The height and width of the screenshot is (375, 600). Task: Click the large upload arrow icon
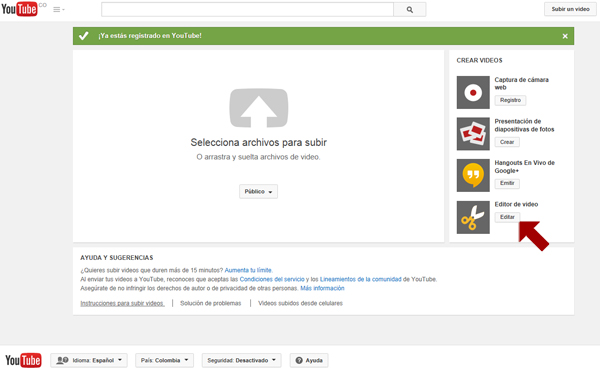coord(259,108)
